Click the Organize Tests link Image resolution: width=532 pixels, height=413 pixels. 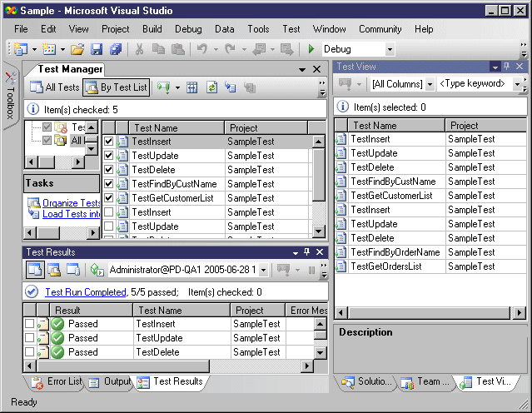click(72, 203)
